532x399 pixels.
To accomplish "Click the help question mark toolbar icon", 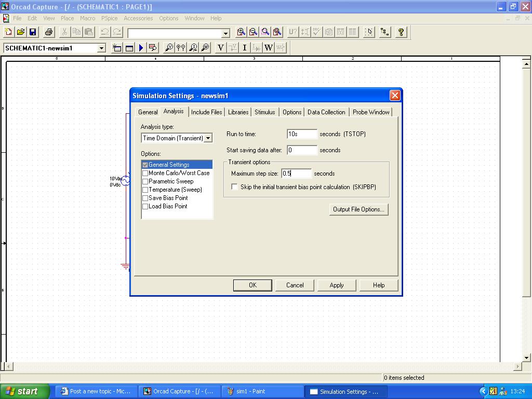I will point(401,32).
